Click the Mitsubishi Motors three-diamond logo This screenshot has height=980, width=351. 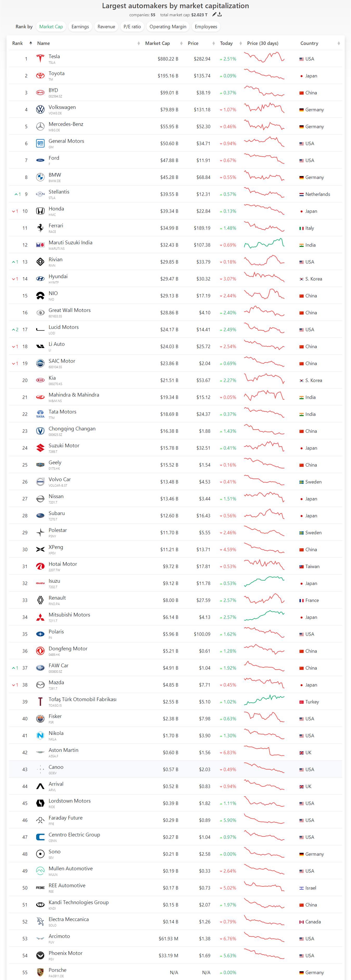(40, 617)
